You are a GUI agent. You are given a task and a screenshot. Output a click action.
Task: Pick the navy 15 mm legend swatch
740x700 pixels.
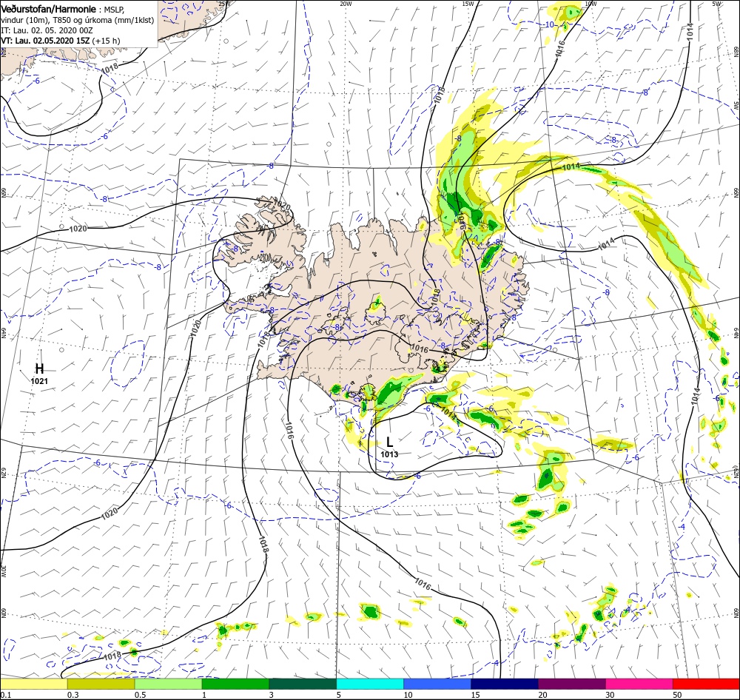505,684
